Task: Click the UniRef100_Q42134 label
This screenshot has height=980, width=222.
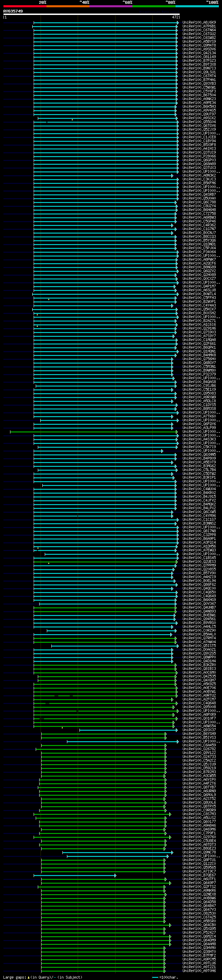Action: click(x=199, y=53)
